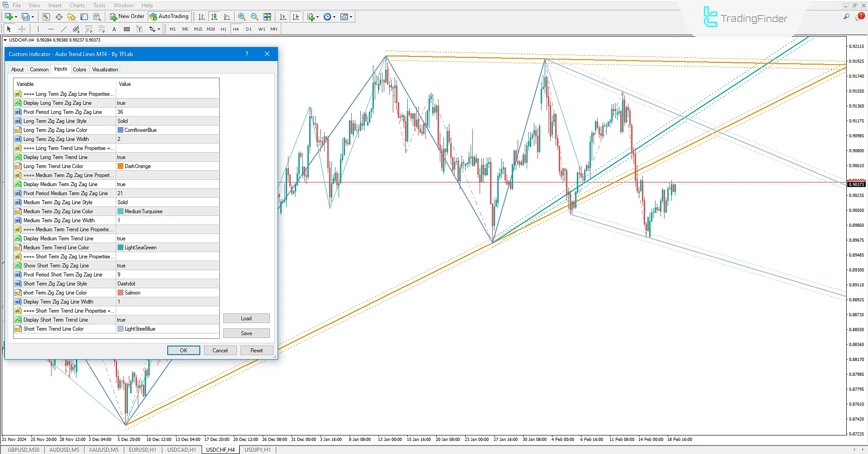Zoom in on the chart
Screen dimensions: 868x454
point(242,17)
